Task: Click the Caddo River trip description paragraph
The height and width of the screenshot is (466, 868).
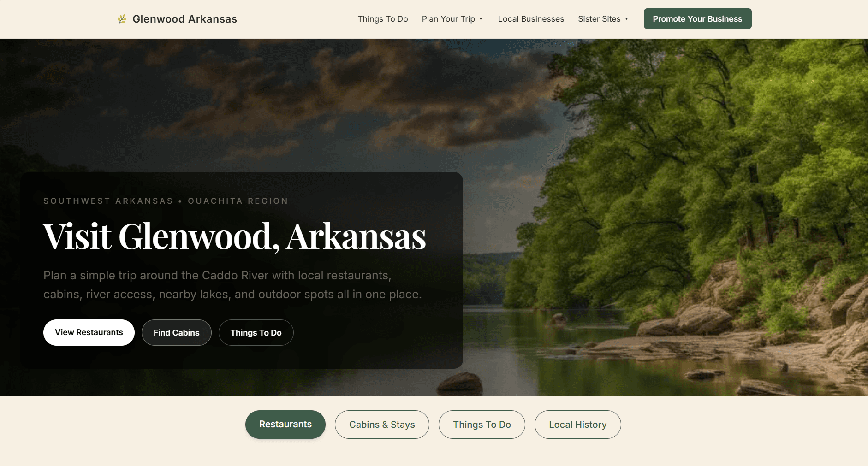Action: (x=232, y=285)
